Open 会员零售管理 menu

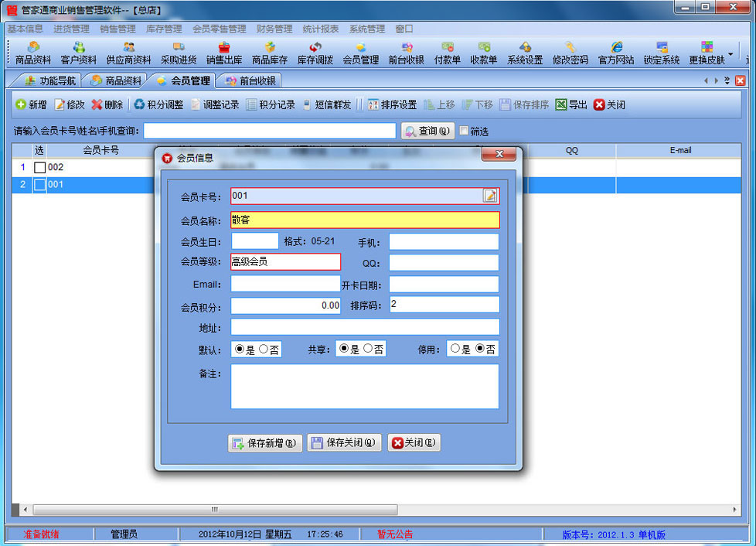click(x=220, y=29)
